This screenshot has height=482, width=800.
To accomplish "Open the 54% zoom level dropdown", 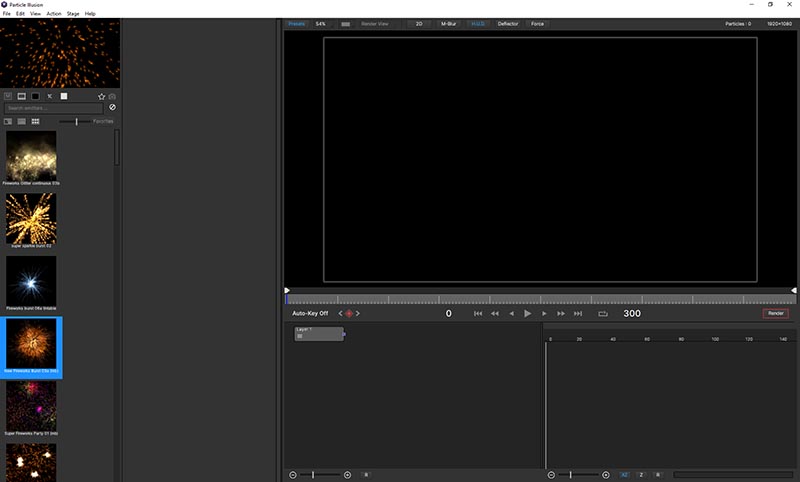I will click(320, 24).
